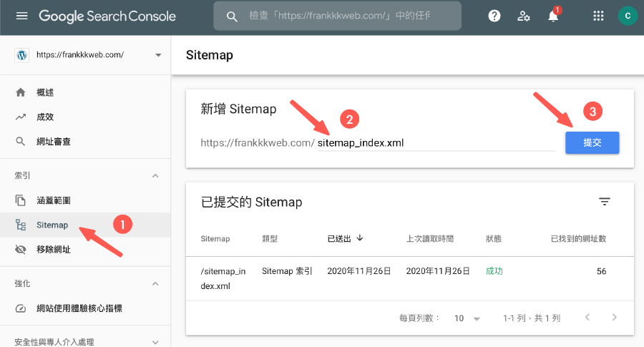Click the pages icon beside 涵蓋範圍
Image resolution: width=644 pixels, height=347 pixels.
pos(21,200)
